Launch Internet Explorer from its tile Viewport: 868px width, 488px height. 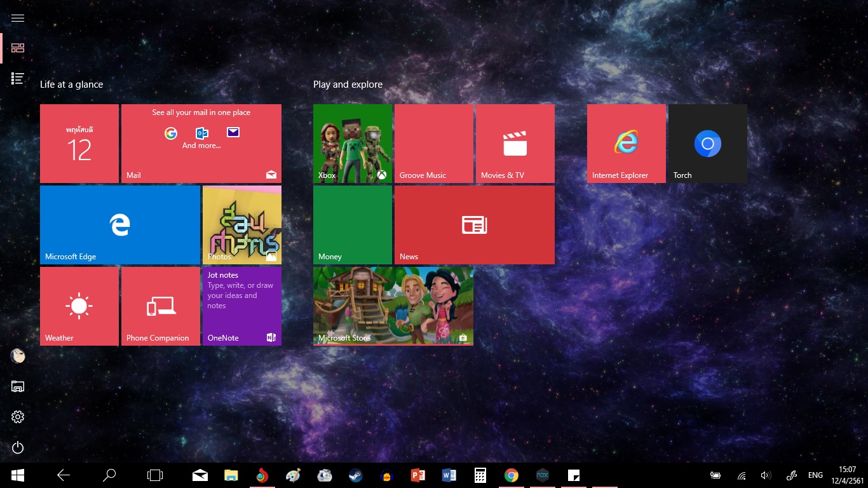(x=626, y=144)
